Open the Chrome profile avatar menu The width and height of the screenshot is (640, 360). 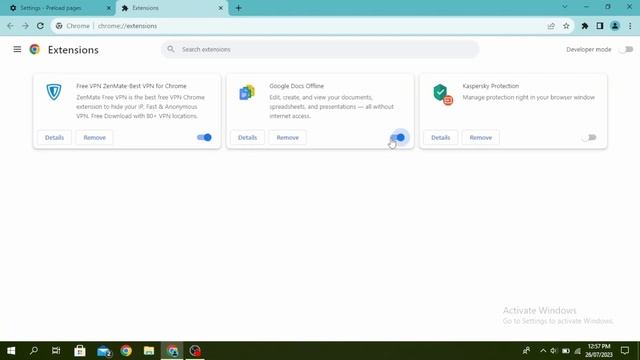pos(615,26)
